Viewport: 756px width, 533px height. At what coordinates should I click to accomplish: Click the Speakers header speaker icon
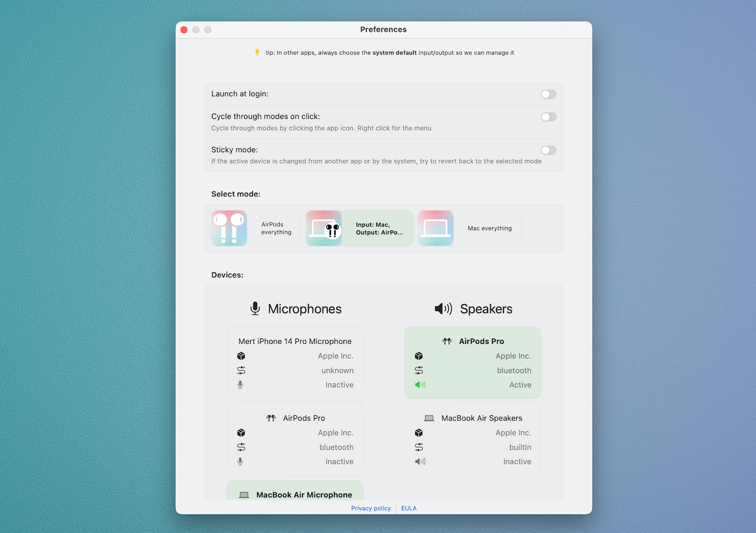tap(443, 309)
